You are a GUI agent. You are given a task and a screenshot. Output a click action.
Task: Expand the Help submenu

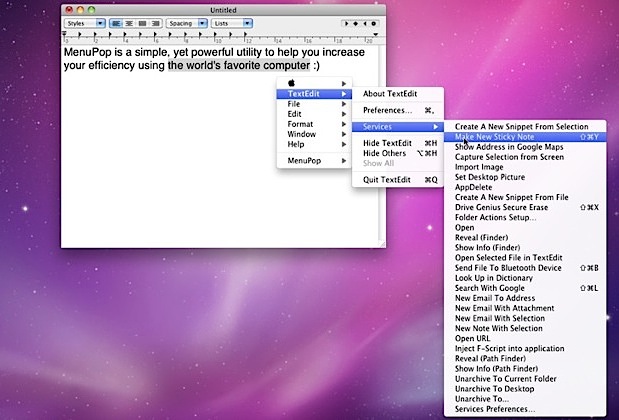point(314,144)
